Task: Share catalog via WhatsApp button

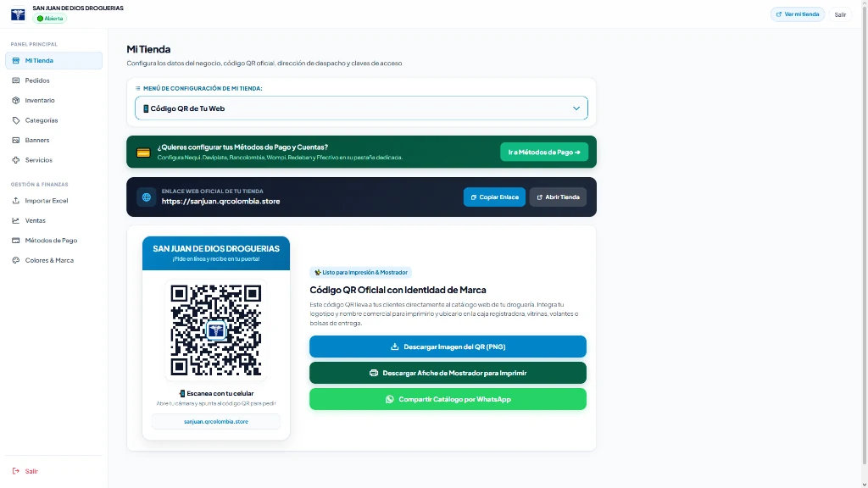Action: pyautogui.click(x=448, y=399)
